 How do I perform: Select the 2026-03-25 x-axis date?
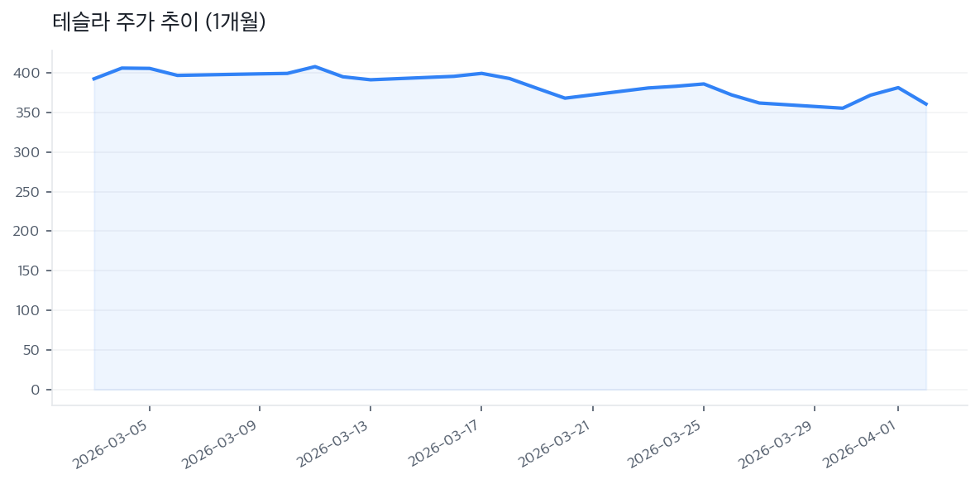(x=666, y=443)
